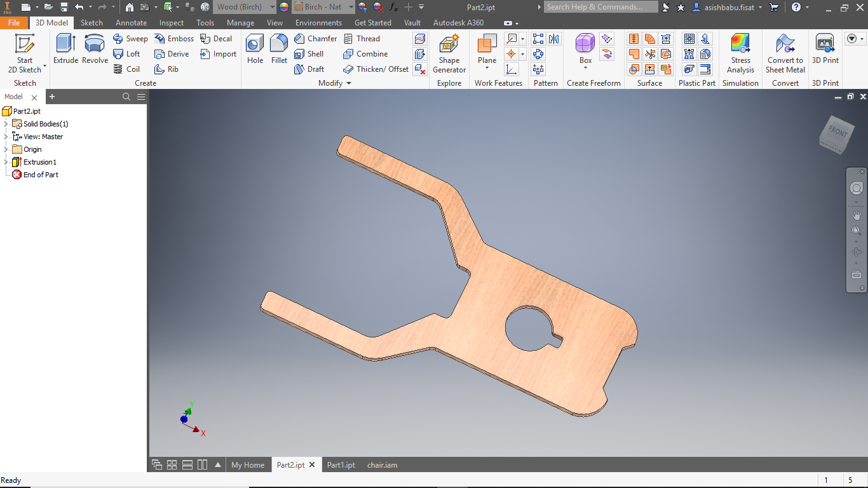The width and height of the screenshot is (868, 488).
Task: Select the Thread tool
Action: tap(361, 39)
